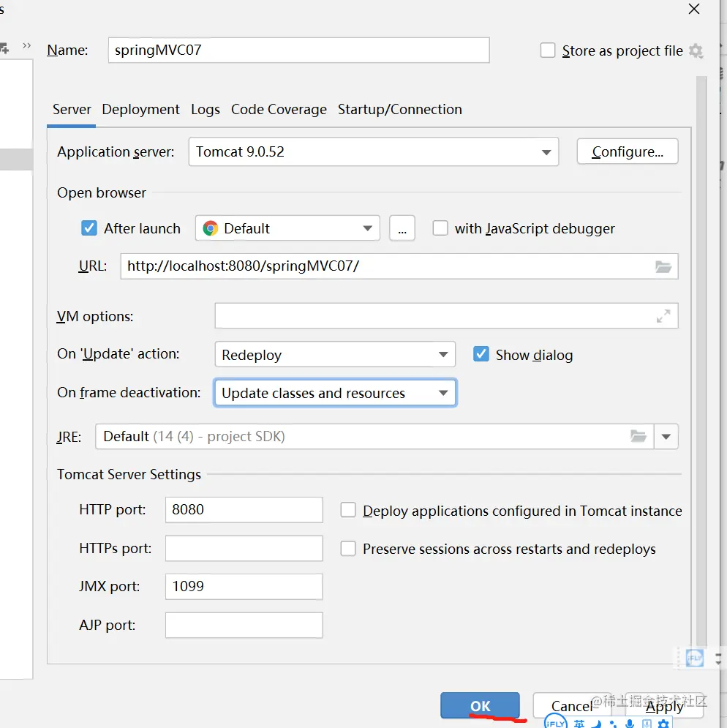Uncheck the Show dialog checkbox

point(481,354)
